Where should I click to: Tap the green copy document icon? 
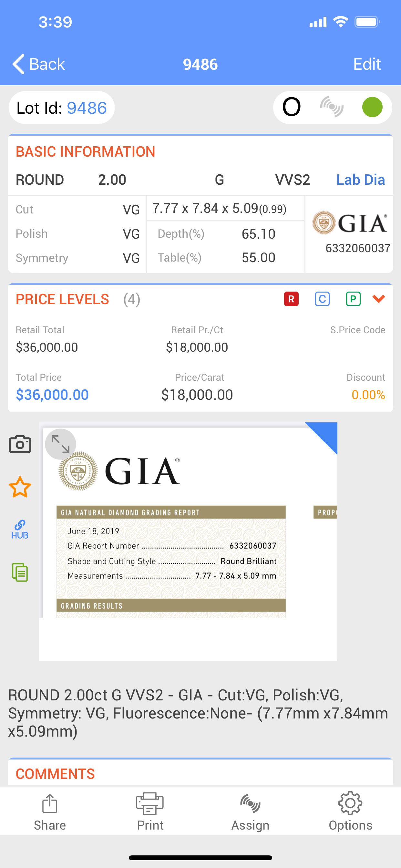[x=20, y=572]
